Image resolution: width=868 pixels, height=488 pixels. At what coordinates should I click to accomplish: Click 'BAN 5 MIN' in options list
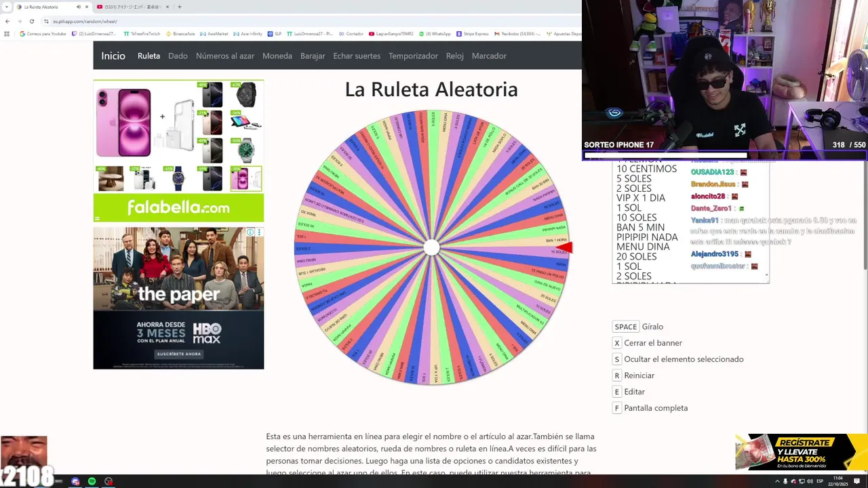point(640,227)
